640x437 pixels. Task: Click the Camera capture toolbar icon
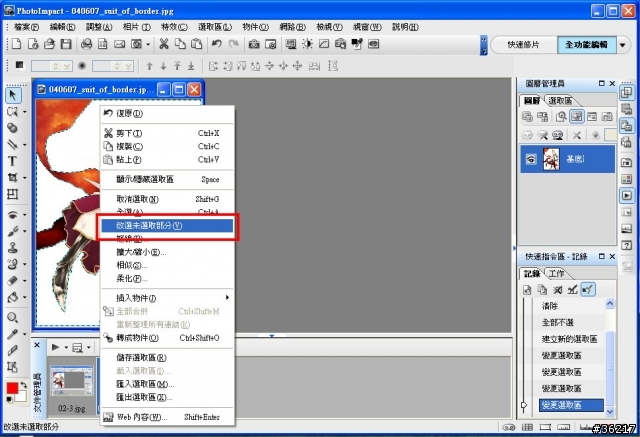254,44
